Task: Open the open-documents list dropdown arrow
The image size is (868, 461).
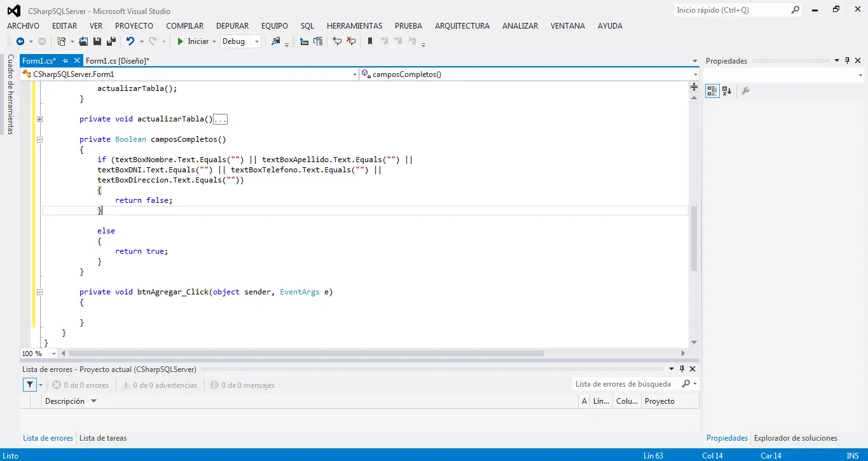Action: (695, 61)
